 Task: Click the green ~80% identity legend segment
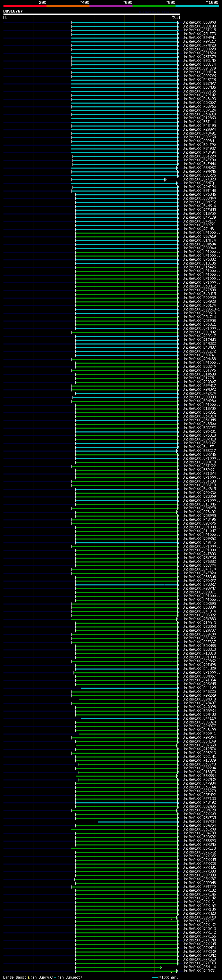click(154, 6)
